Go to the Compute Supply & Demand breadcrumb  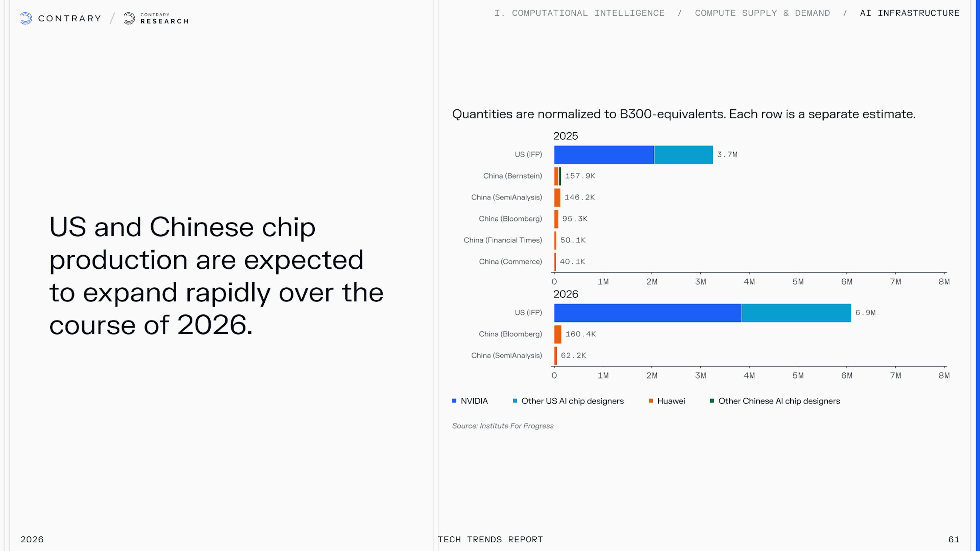coord(762,13)
